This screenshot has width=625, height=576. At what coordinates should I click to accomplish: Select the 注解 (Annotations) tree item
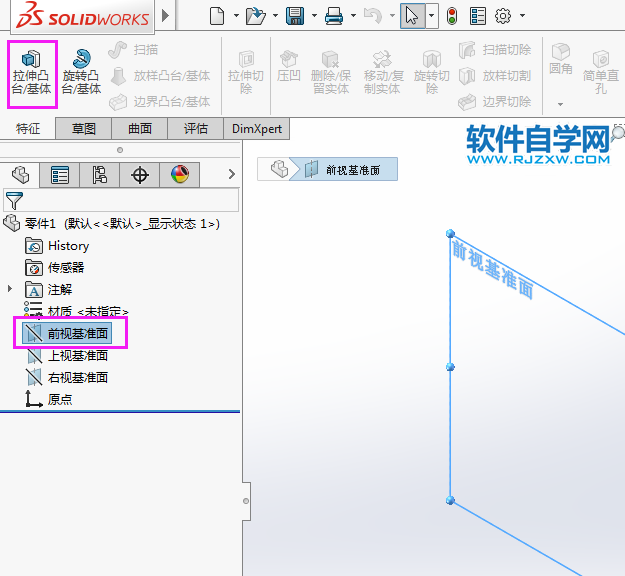coord(49,289)
